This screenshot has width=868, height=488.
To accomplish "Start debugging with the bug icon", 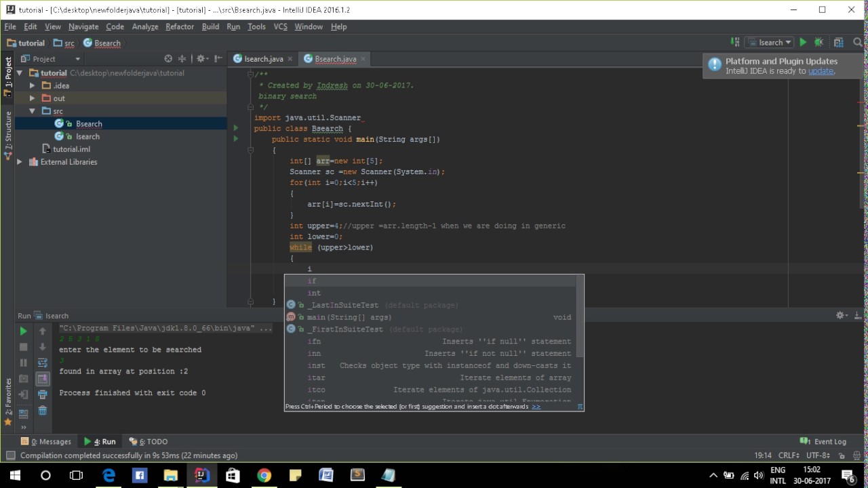I will 818,42.
